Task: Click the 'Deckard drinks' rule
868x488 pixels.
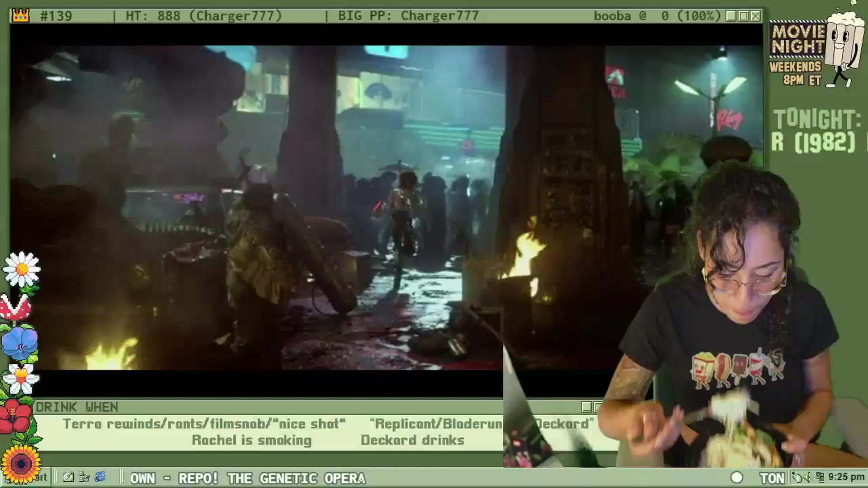Action: click(x=412, y=440)
